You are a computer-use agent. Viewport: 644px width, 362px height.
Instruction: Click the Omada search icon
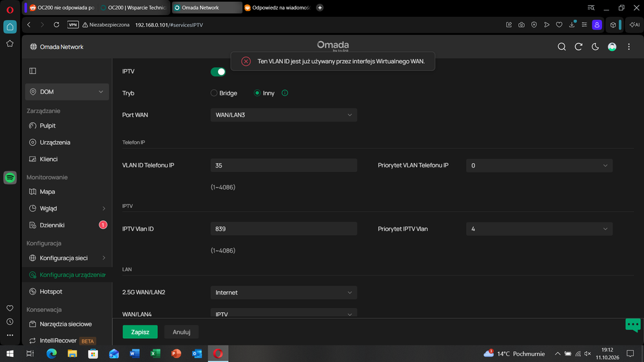[561, 47]
